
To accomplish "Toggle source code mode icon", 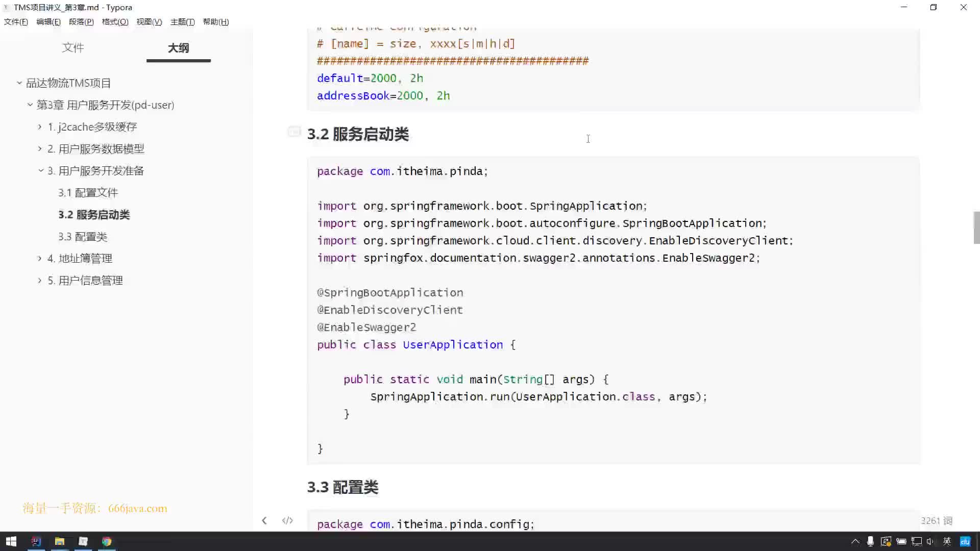I will 287,520.
